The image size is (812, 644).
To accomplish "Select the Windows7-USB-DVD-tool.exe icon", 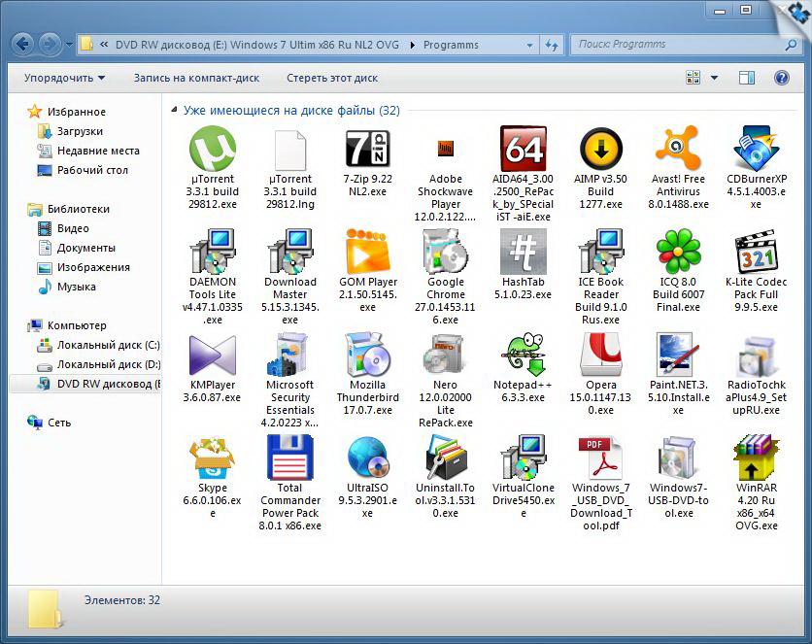I will point(677,458).
